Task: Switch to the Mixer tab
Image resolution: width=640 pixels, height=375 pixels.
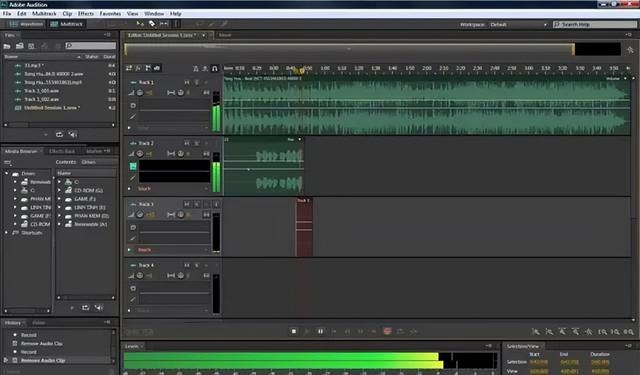Action: pos(225,35)
